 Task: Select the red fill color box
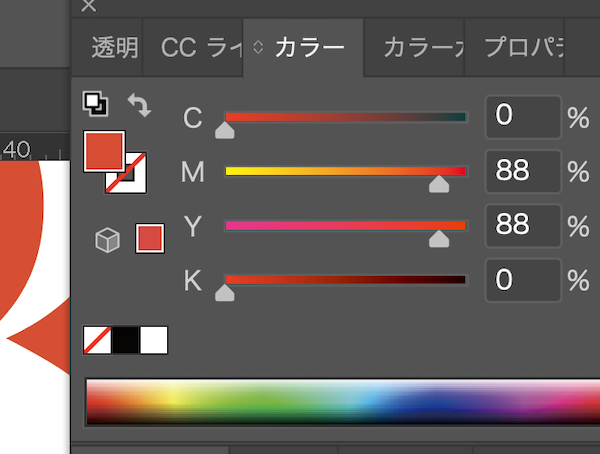[x=104, y=151]
